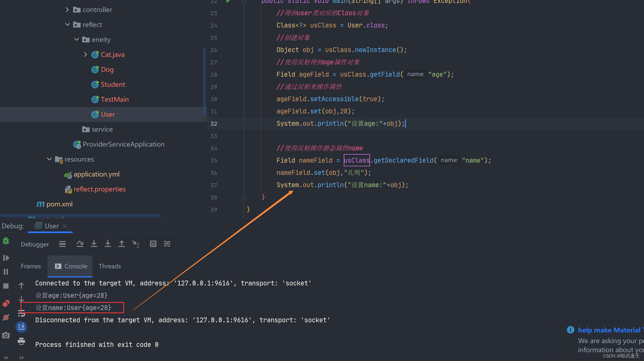Close the User debug session tab

[x=65, y=226]
